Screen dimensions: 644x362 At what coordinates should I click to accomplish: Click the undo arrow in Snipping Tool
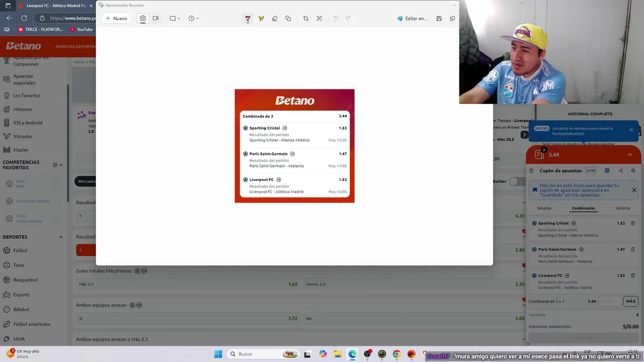(336, 19)
